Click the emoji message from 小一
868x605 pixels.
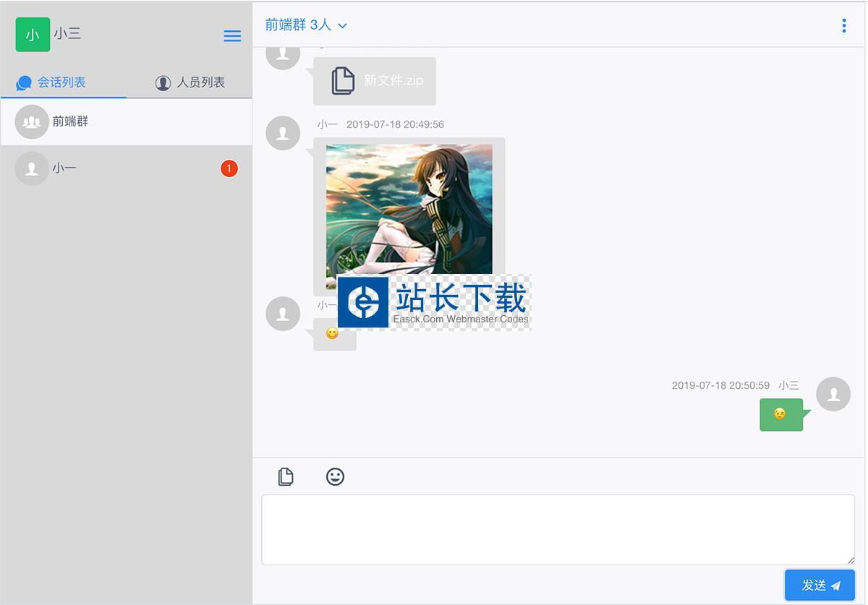[334, 334]
